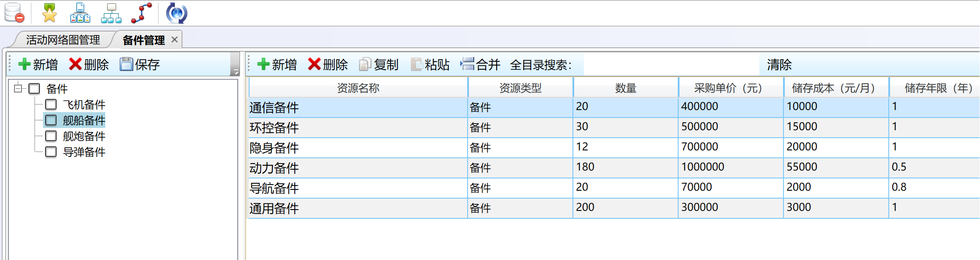980x260 pixels.
Task: Delete row using table toolbar 删除
Action: pyautogui.click(x=328, y=64)
